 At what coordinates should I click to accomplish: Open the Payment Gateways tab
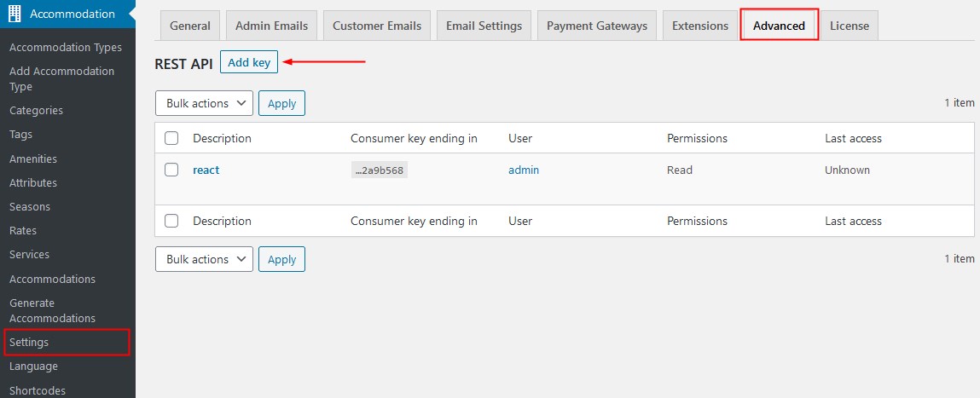tap(597, 26)
